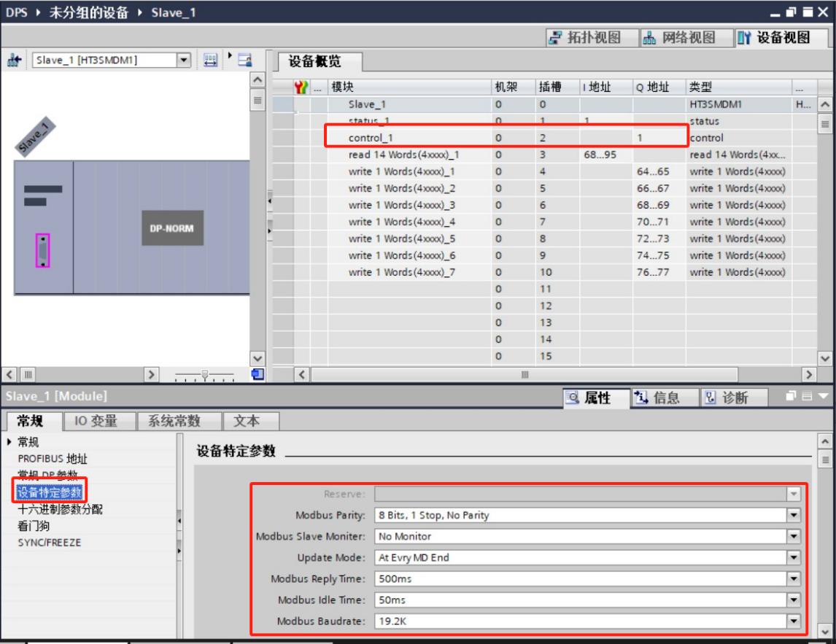Select watchdog tree item
The width and height of the screenshot is (836, 644).
(x=34, y=526)
